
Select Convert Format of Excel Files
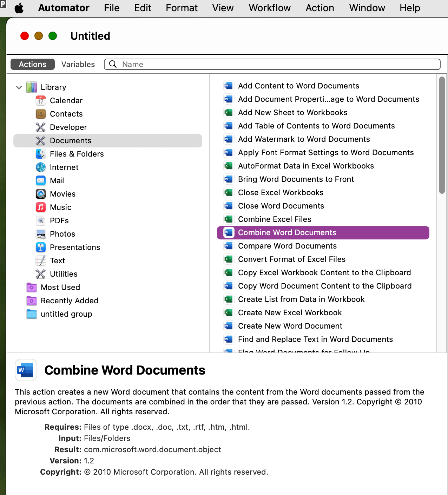tap(292, 259)
